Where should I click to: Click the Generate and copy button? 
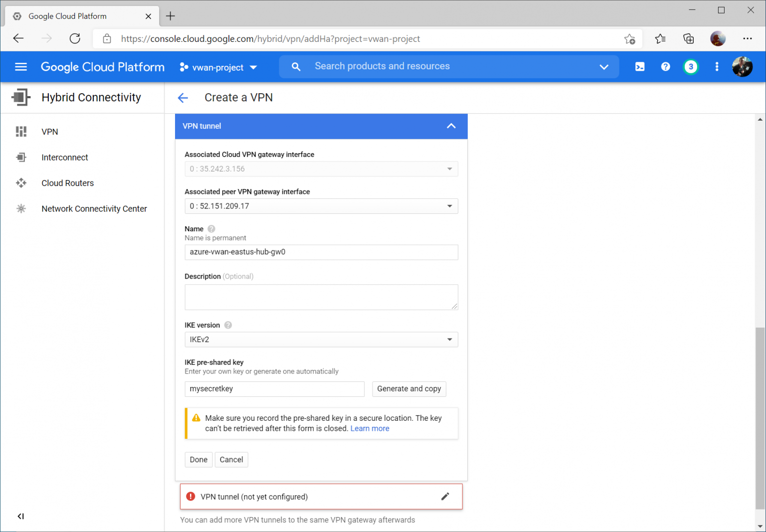tap(409, 389)
